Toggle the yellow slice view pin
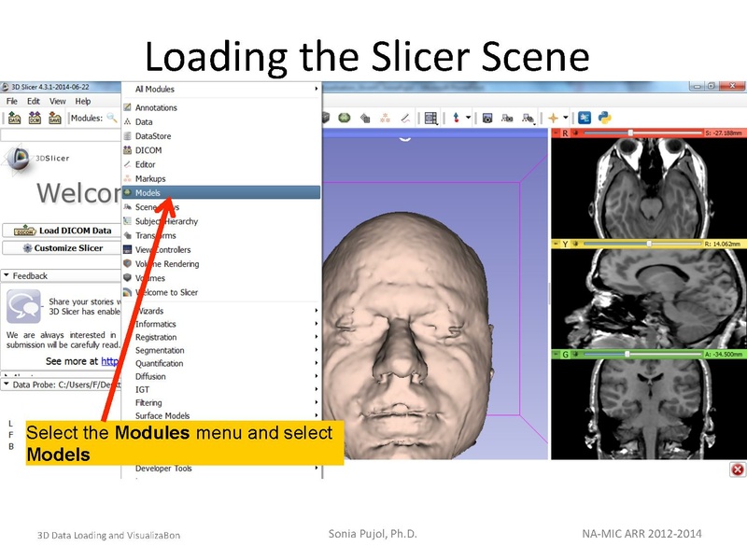The height and width of the screenshot is (560, 747). (x=556, y=244)
